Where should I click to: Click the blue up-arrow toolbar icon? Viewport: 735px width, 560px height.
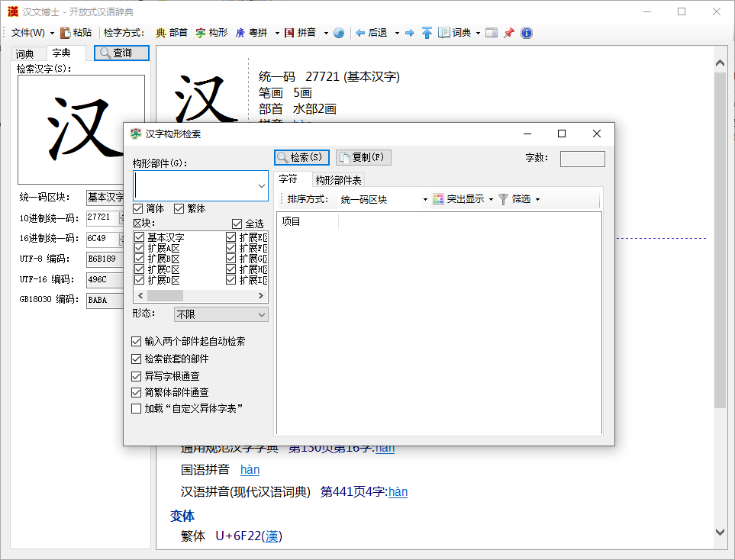click(427, 33)
